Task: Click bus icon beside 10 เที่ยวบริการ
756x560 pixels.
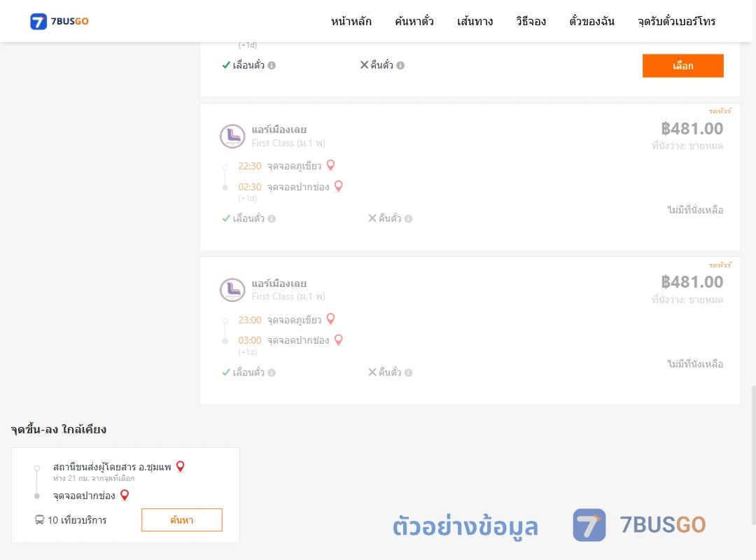Action: coord(39,520)
